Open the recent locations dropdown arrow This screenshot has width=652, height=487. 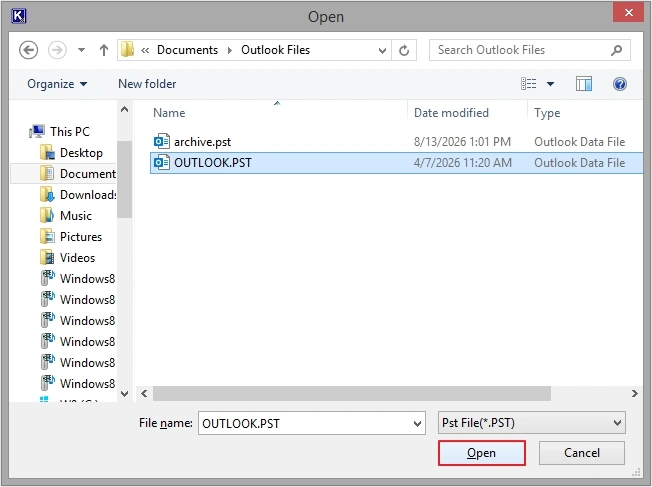pos(82,50)
